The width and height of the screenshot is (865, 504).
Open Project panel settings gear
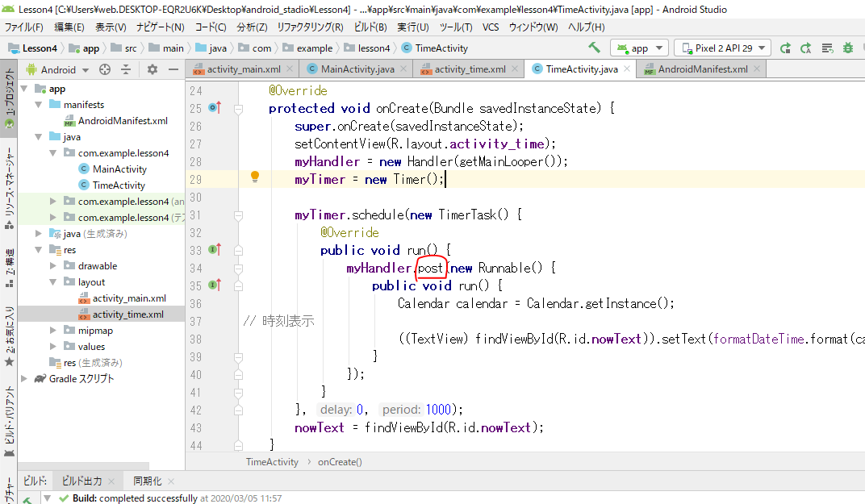point(153,69)
